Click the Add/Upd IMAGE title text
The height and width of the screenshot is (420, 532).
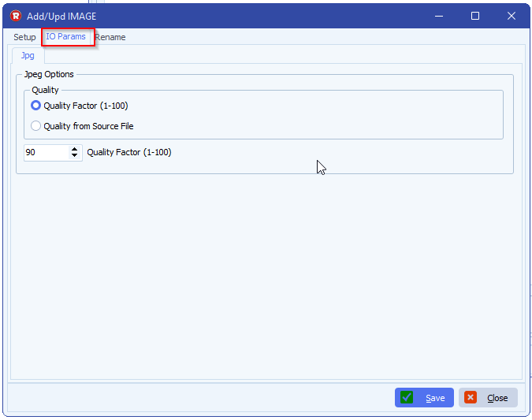[x=61, y=17]
